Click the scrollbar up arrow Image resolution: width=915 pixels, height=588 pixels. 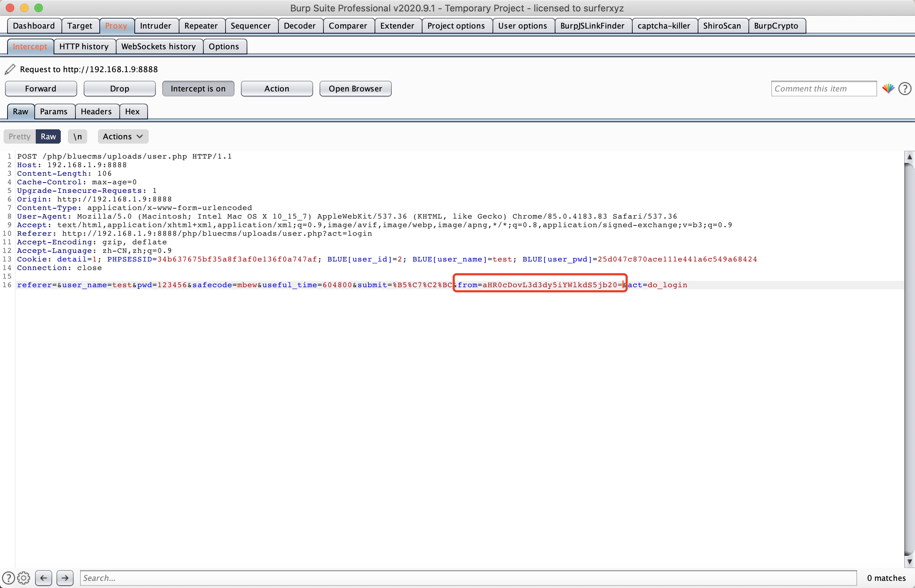909,157
